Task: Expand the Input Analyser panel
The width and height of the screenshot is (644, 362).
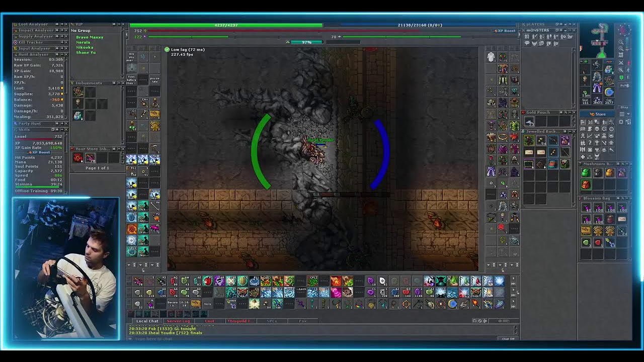Action: [x=62, y=48]
